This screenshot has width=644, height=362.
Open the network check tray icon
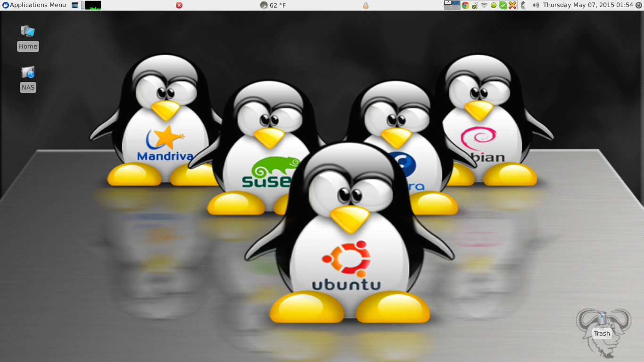coord(475,5)
